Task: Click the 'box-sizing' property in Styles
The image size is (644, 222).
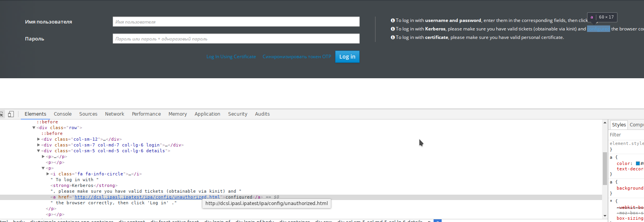Action: click(x=630, y=218)
